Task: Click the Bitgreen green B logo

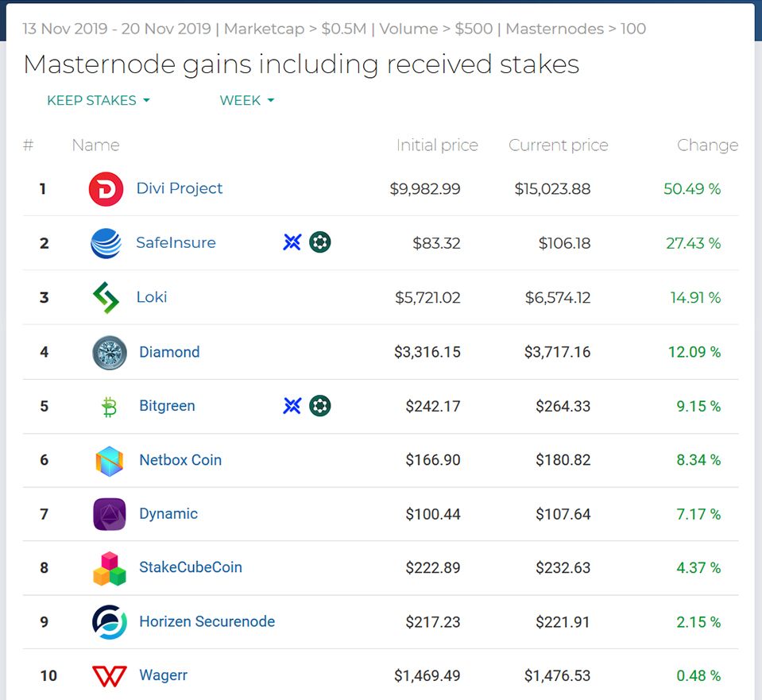Action: pos(109,407)
